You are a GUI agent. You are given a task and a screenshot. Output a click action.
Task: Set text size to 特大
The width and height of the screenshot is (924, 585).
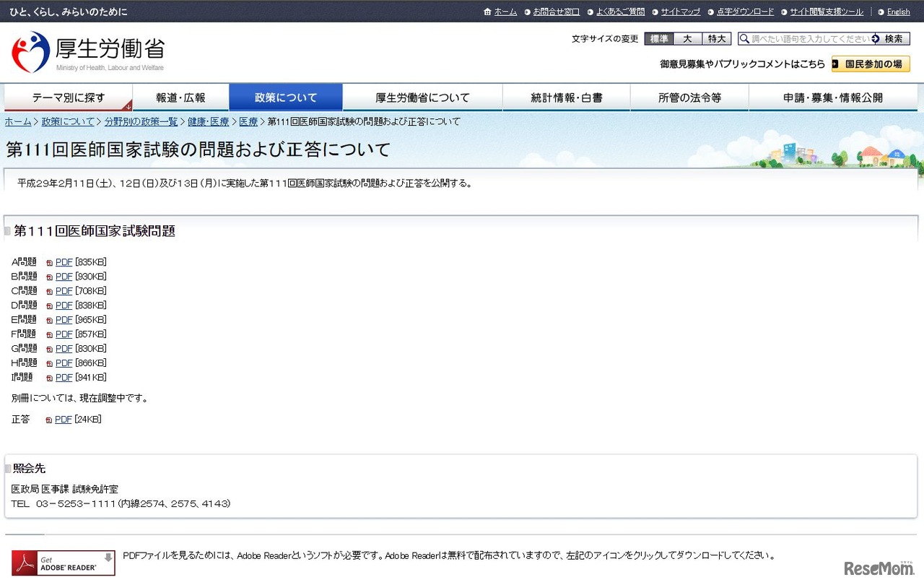coord(716,39)
